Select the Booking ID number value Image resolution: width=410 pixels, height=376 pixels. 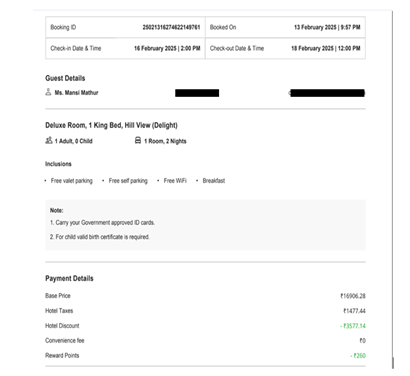pyautogui.click(x=171, y=27)
